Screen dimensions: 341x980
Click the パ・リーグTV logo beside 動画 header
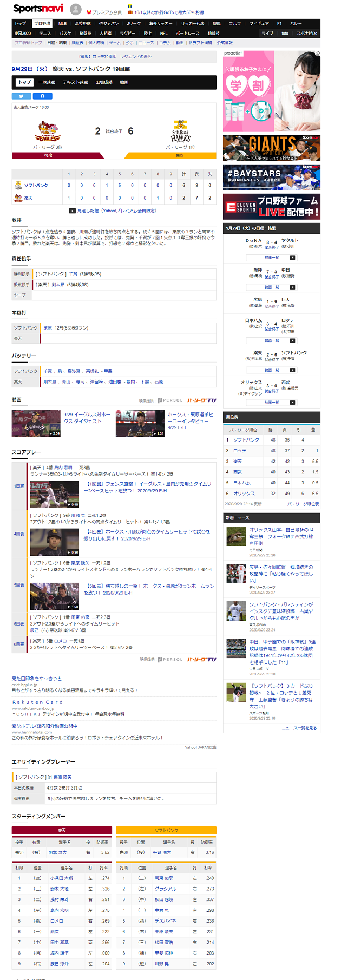pos(201,400)
